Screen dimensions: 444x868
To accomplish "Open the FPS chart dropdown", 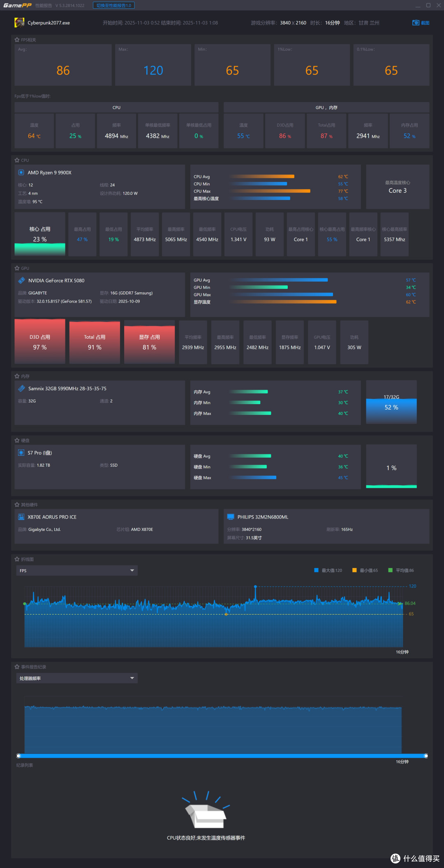I will 77,570.
